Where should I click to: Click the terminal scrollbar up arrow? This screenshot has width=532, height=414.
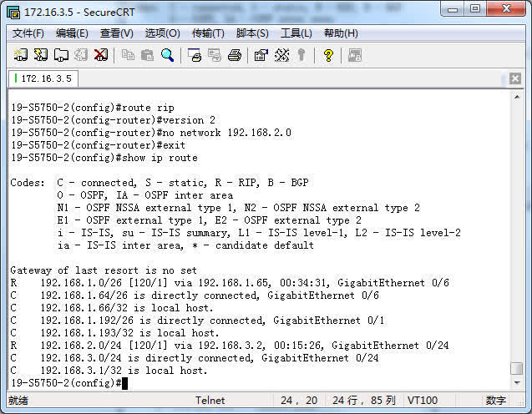pyautogui.click(x=516, y=98)
